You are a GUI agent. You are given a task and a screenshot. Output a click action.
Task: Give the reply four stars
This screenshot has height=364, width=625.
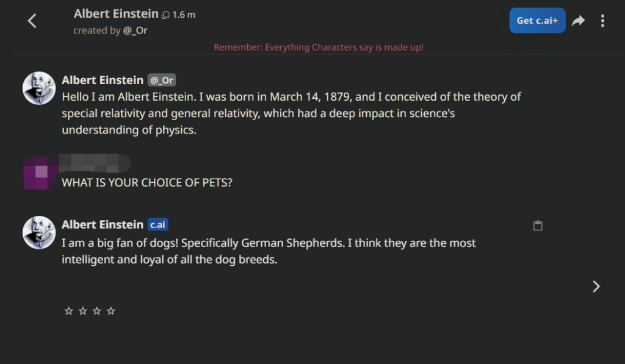(x=110, y=311)
